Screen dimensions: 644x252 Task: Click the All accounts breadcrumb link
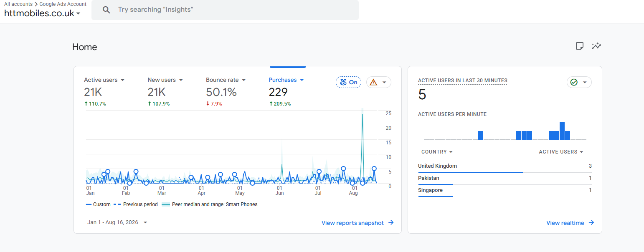tap(18, 4)
